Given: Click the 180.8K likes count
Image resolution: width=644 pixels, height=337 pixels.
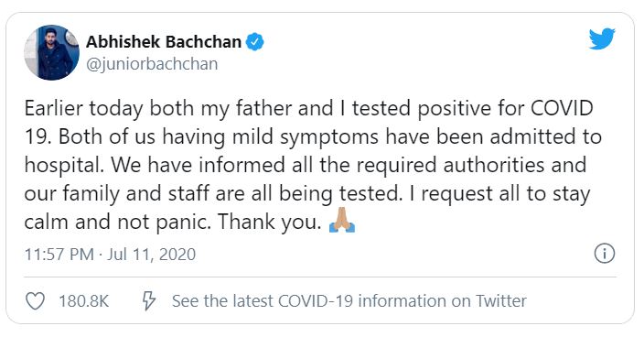Looking at the screenshot, I should (x=84, y=301).
